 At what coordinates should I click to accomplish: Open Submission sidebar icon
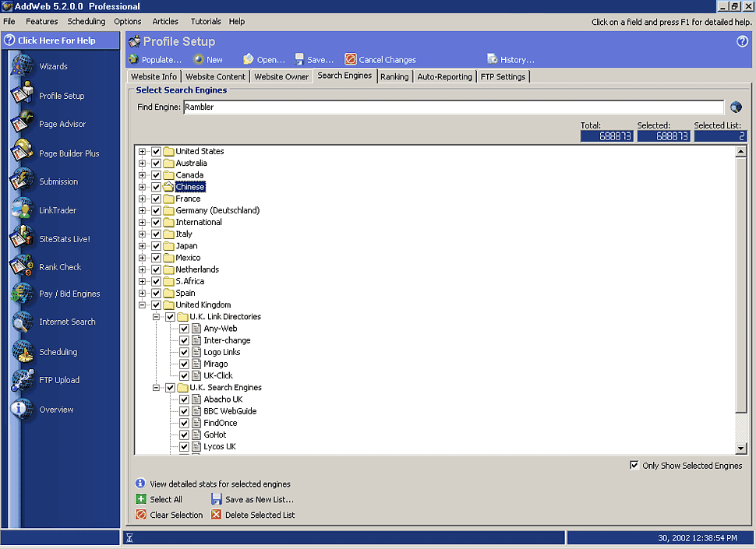[22, 181]
